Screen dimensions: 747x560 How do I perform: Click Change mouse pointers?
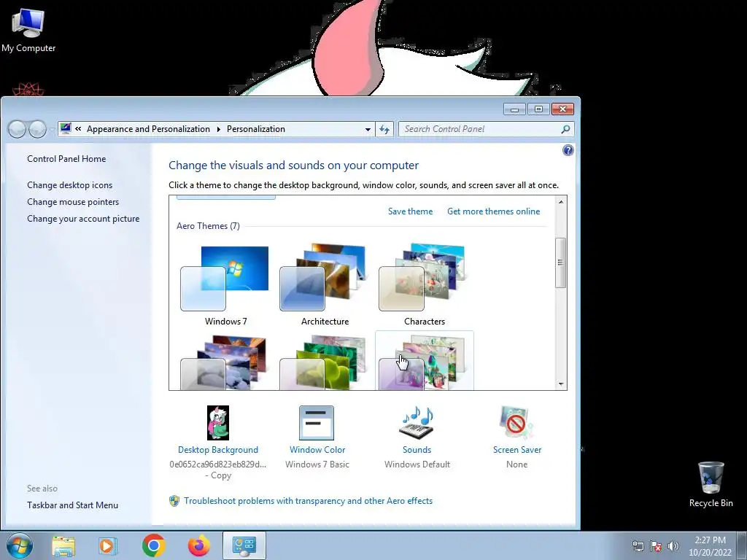point(73,202)
